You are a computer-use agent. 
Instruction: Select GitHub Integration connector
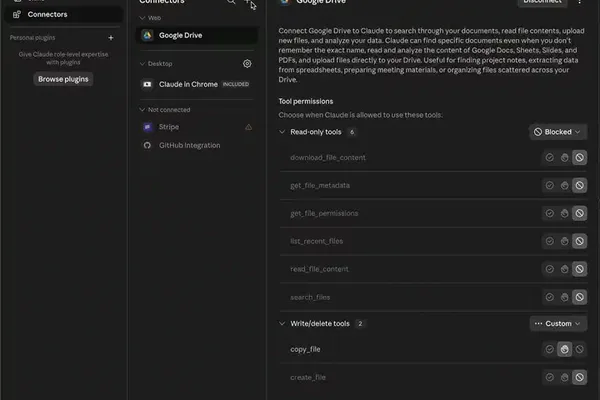coord(197,145)
